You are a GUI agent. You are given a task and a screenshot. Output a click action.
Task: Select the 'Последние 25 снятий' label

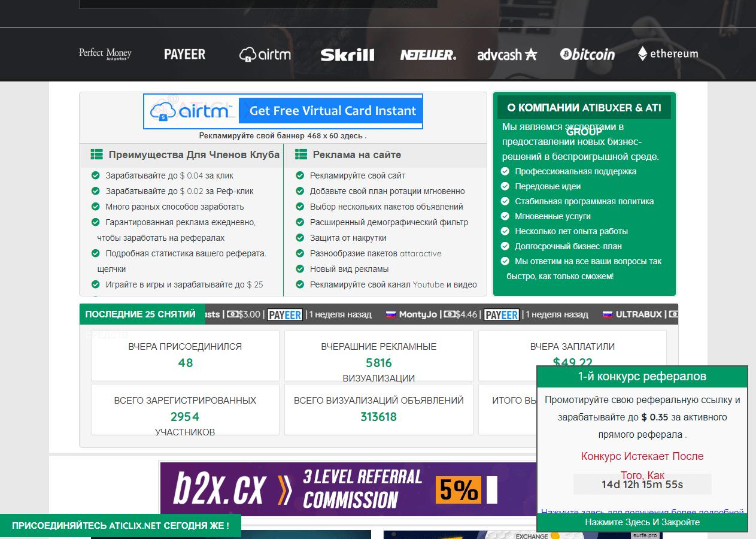(140, 314)
